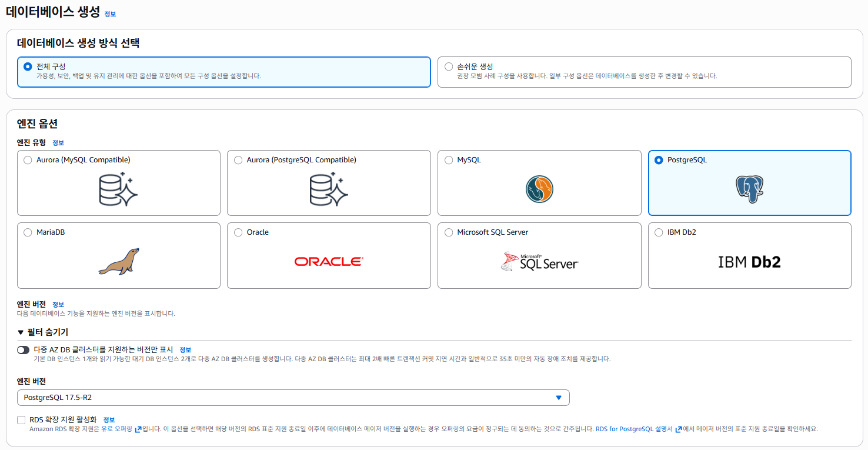Viewport: 868px width, 450px height.
Task: Open 정보 link next to 엔진 유형
Action: click(x=58, y=143)
